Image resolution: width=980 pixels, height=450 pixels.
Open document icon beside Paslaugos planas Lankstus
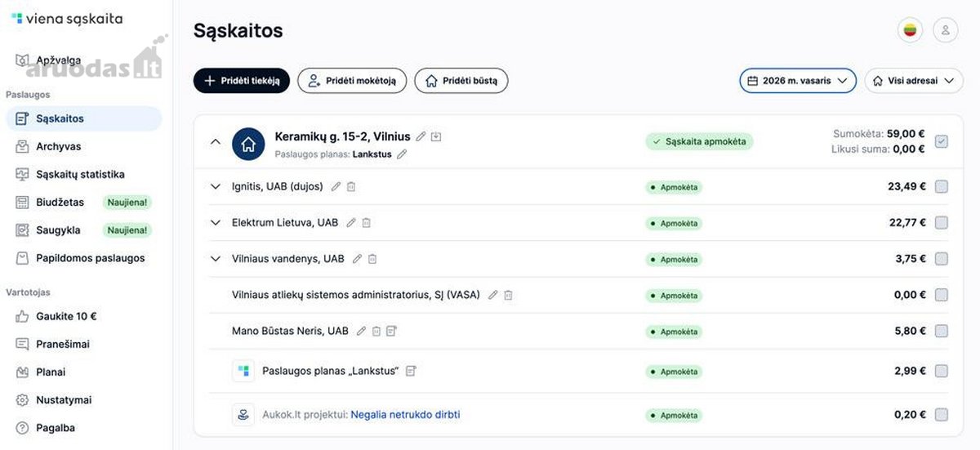(411, 371)
